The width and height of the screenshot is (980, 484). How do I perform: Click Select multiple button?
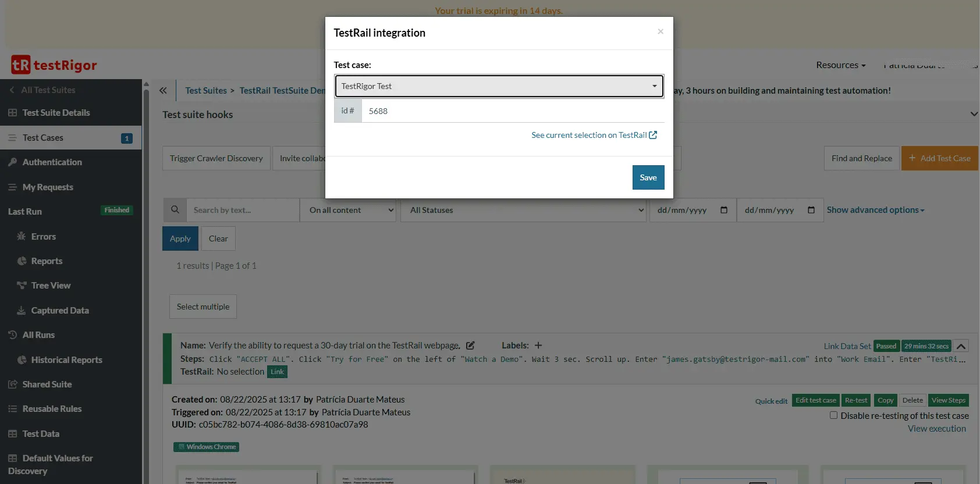[x=203, y=307]
